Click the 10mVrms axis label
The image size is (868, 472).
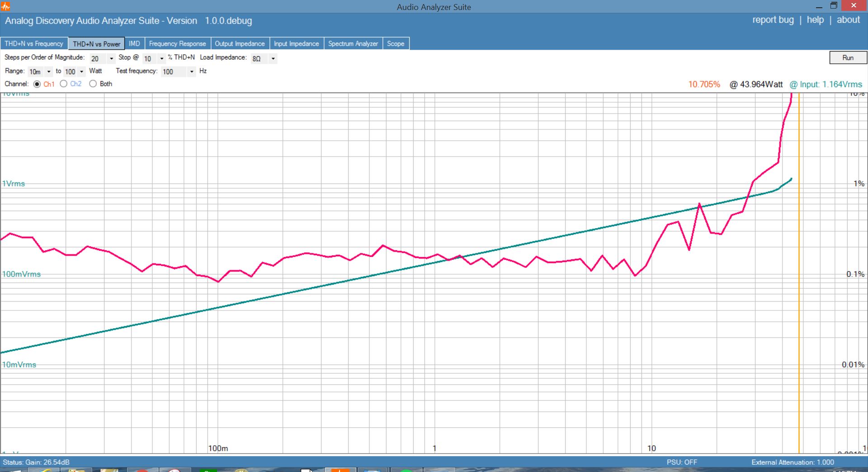click(x=19, y=365)
